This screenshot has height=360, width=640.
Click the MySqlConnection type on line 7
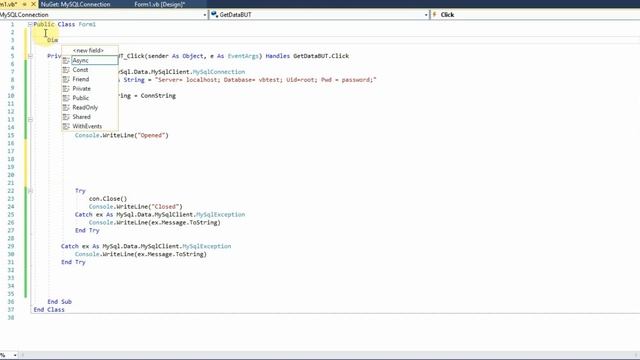coord(219,72)
